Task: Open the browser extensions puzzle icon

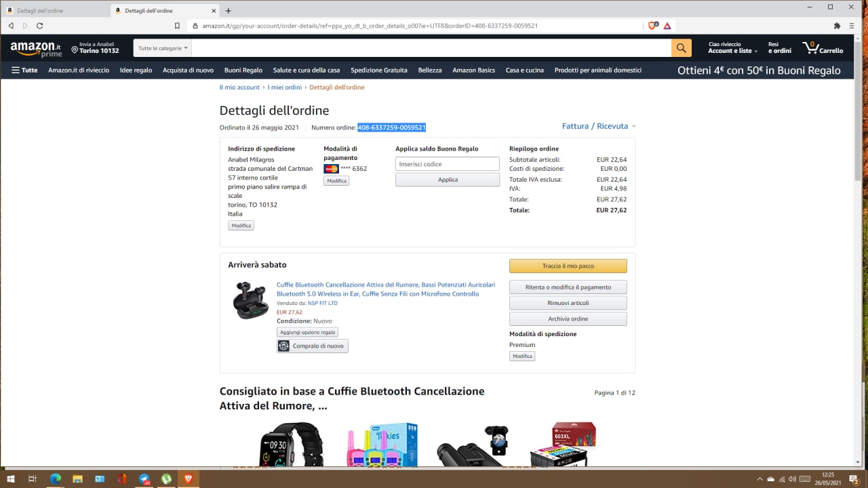Action: click(x=837, y=26)
